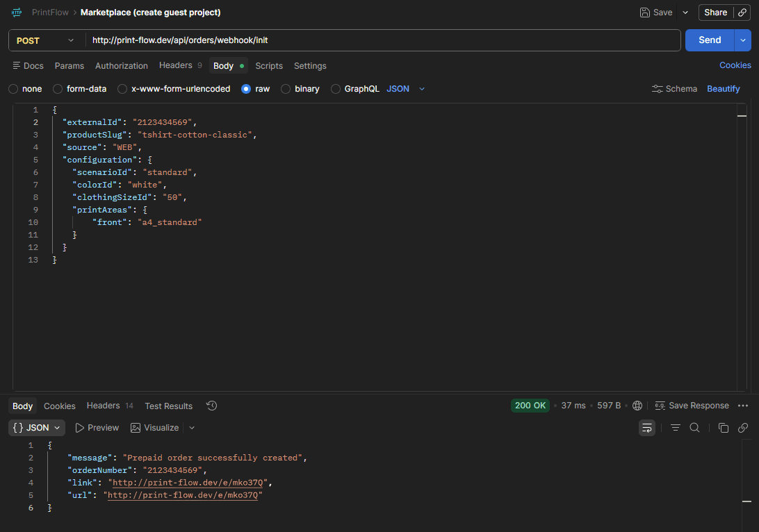Open the response Headers tab

(x=110, y=406)
